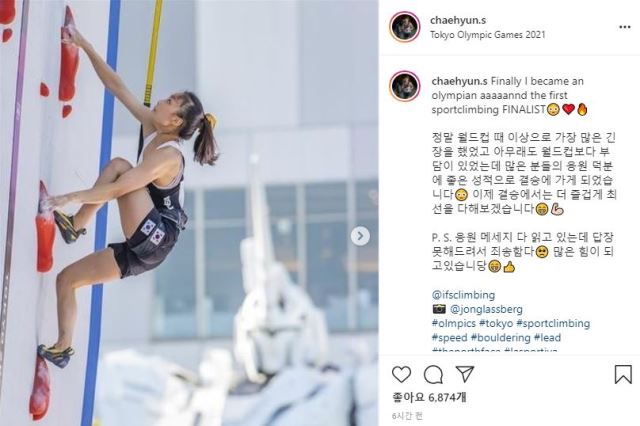Like the post with the heart icon
The height and width of the screenshot is (426, 640).
pyautogui.click(x=401, y=374)
